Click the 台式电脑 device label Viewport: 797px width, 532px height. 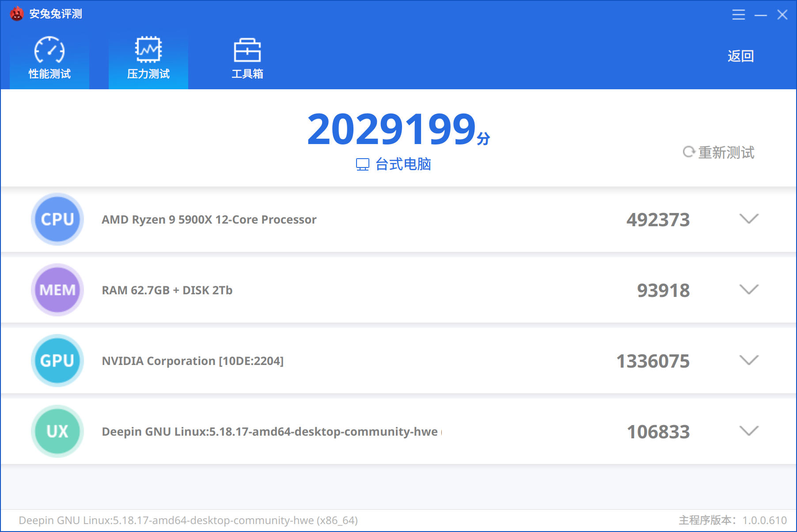[403, 164]
